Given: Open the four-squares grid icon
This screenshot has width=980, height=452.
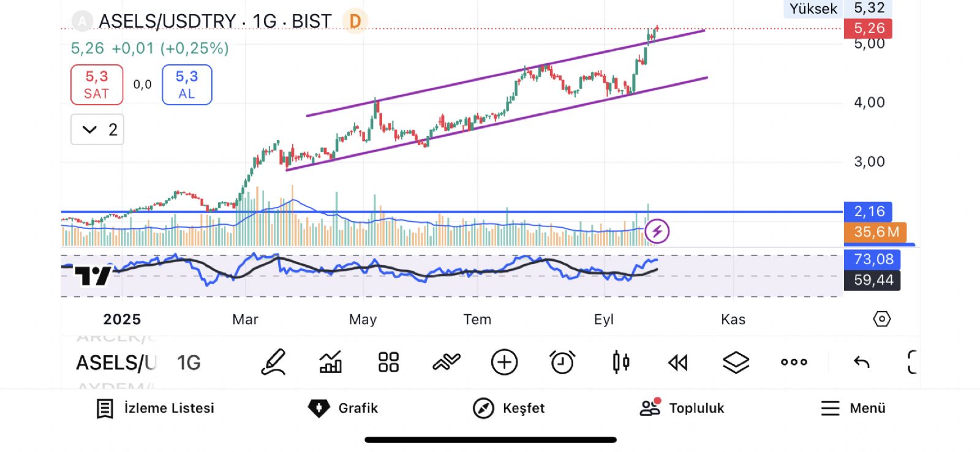Looking at the screenshot, I should click(388, 362).
